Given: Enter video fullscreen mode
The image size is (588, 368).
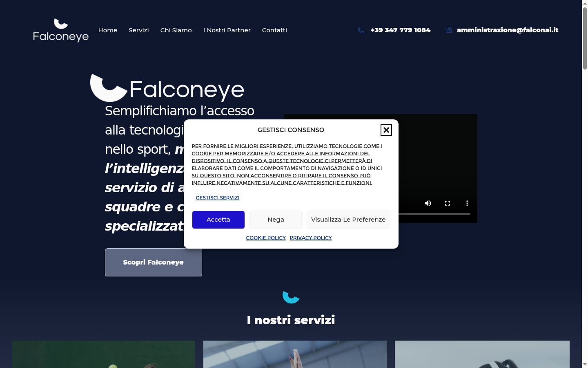Looking at the screenshot, I should pos(448,203).
